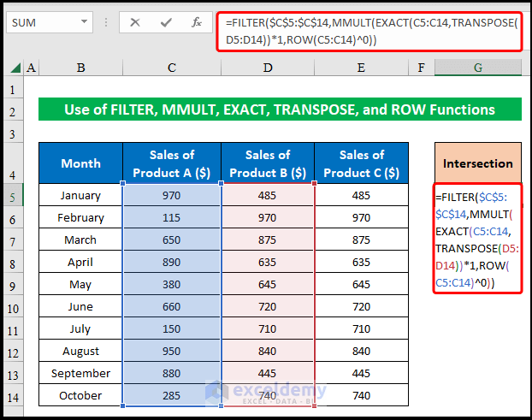The height and width of the screenshot is (420, 532).
Task: Select row 14 header
Action: 12,396
